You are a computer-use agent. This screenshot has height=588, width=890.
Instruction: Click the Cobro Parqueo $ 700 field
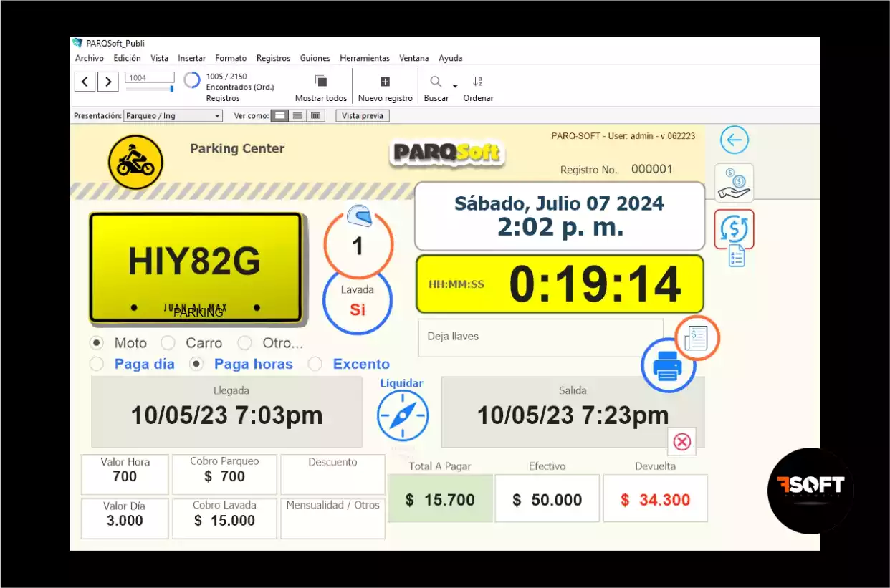(224, 474)
